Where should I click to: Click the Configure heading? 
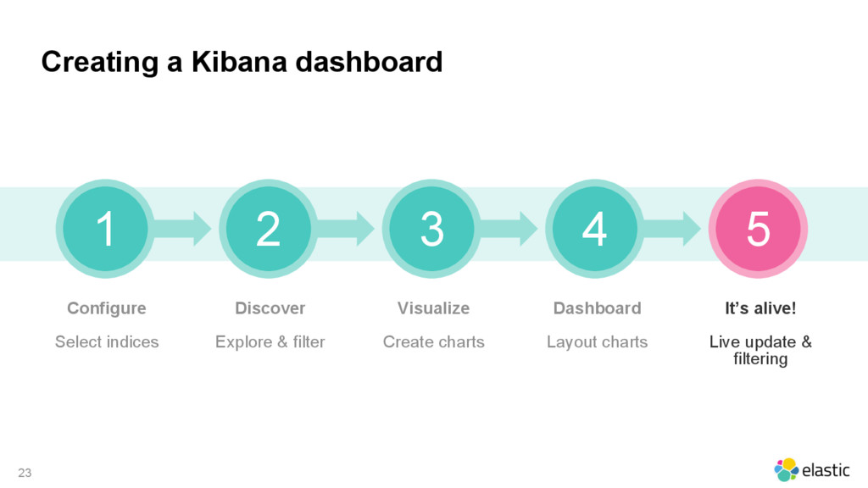tap(107, 308)
